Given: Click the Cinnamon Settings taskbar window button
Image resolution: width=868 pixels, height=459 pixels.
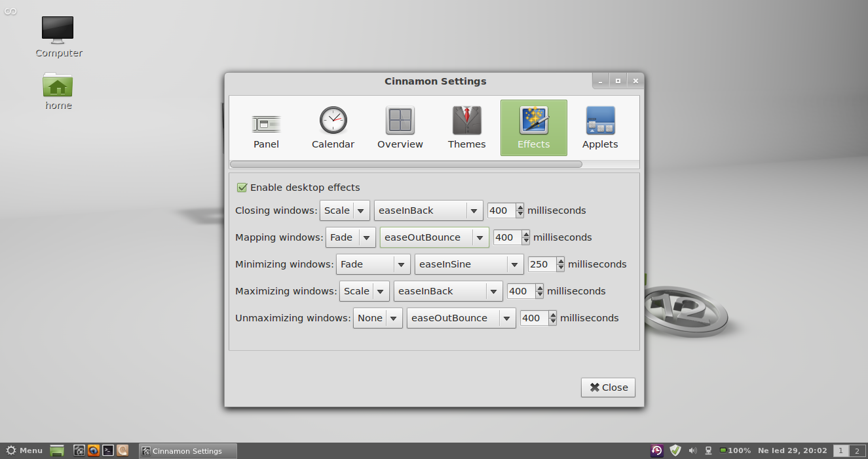Looking at the screenshot, I should point(187,451).
